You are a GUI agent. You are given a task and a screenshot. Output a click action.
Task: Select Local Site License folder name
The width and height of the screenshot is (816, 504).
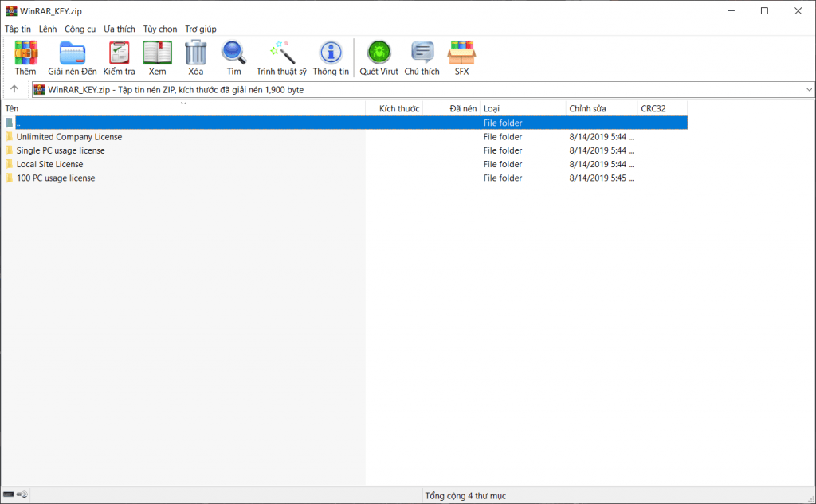49,164
